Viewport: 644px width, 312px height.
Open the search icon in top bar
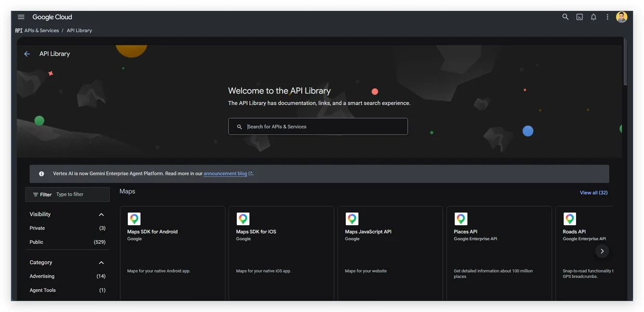566,17
